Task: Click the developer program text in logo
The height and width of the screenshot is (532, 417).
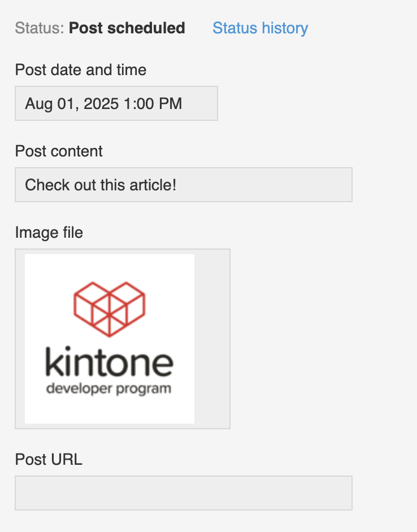Action: [x=108, y=389]
